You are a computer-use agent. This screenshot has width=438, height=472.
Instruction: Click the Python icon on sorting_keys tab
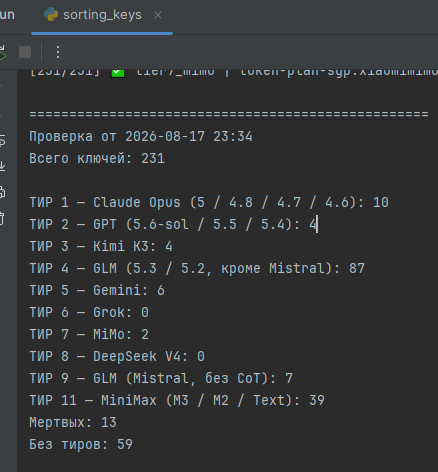pyautogui.click(x=51, y=15)
